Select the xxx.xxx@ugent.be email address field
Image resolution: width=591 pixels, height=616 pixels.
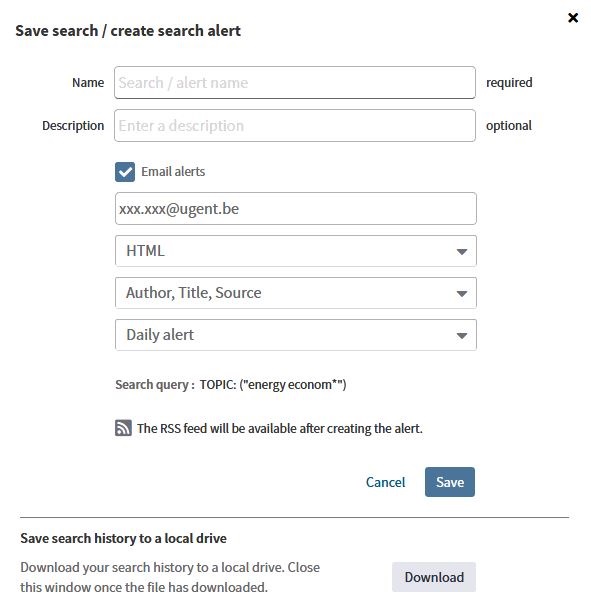[x=296, y=209]
